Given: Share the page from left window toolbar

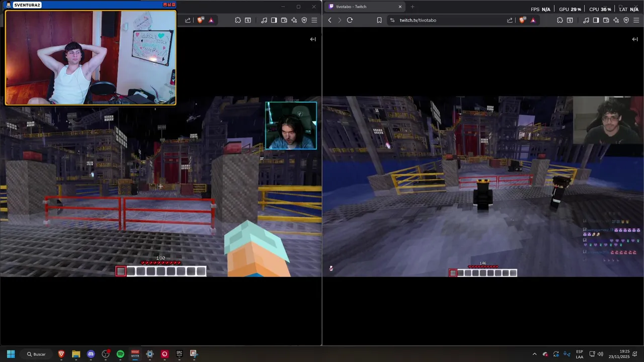Looking at the screenshot, I should [188, 20].
